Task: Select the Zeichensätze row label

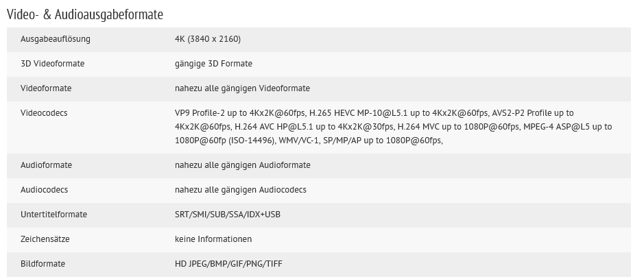Action: (45, 239)
